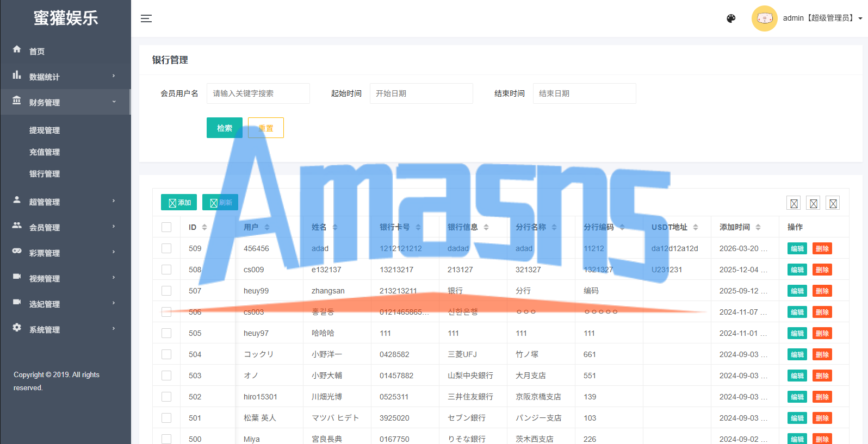Check the row 504 checkbox
This screenshot has height=444, width=868.
coord(166,354)
